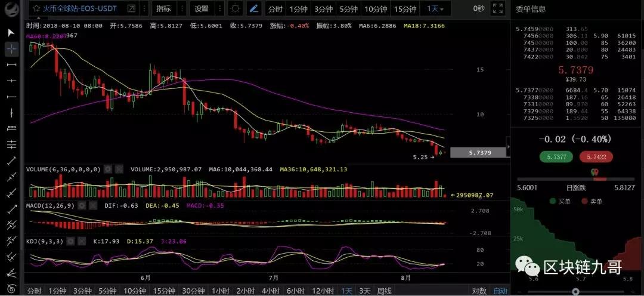Remove the MACD indicator panel
This screenshot has width=644, height=296.
[92, 205]
